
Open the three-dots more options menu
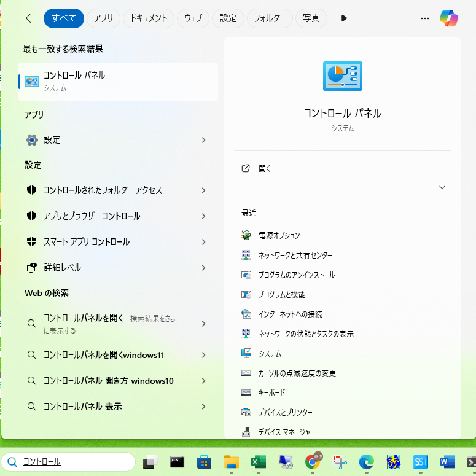pos(424,18)
